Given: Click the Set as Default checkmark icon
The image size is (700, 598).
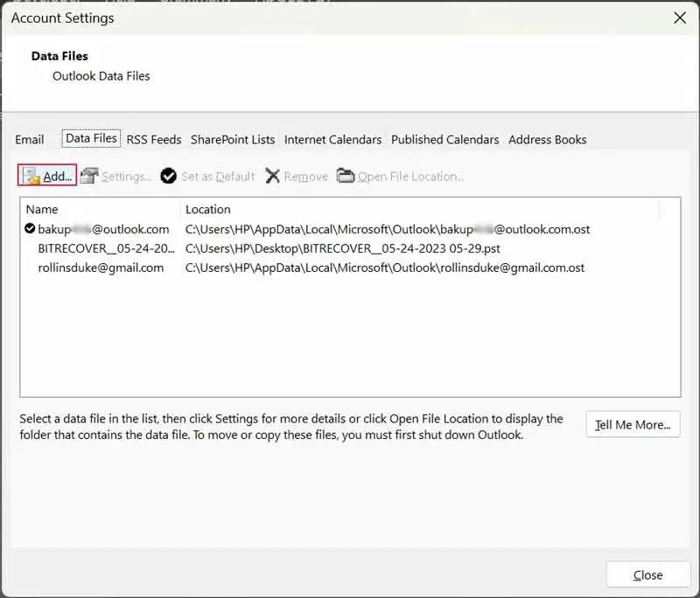Looking at the screenshot, I should click(168, 177).
